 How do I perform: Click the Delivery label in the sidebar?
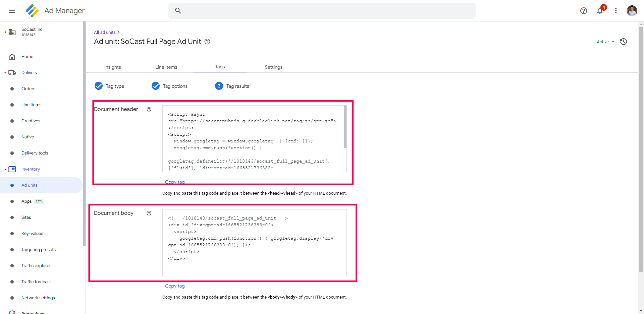click(x=30, y=73)
